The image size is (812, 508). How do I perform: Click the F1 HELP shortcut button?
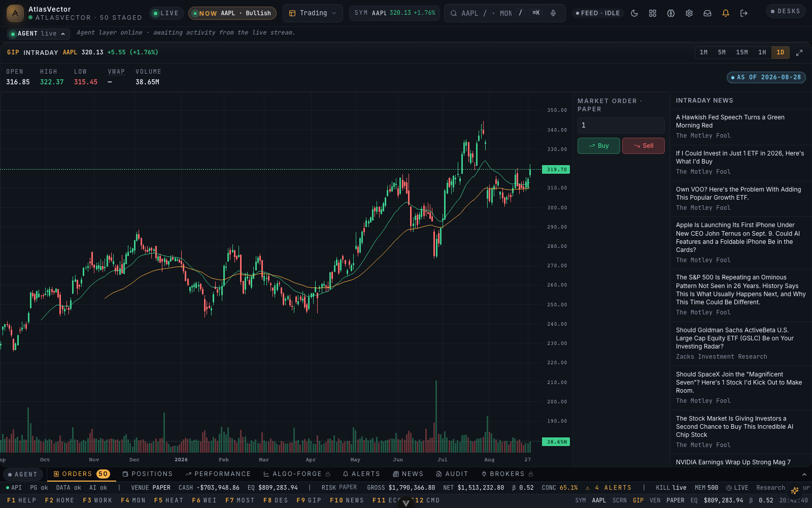(x=22, y=500)
